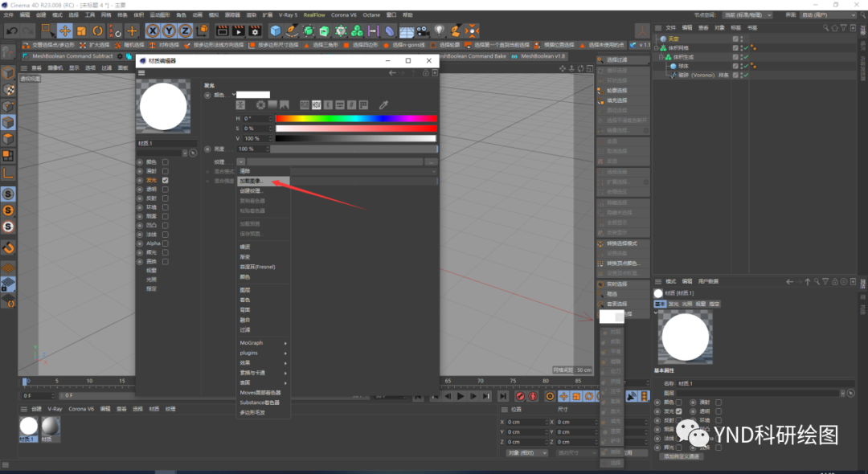Click the Undo arrow in the top toolbar
Viewport: 868px width, 474px height.
click(x=11, y=31)
